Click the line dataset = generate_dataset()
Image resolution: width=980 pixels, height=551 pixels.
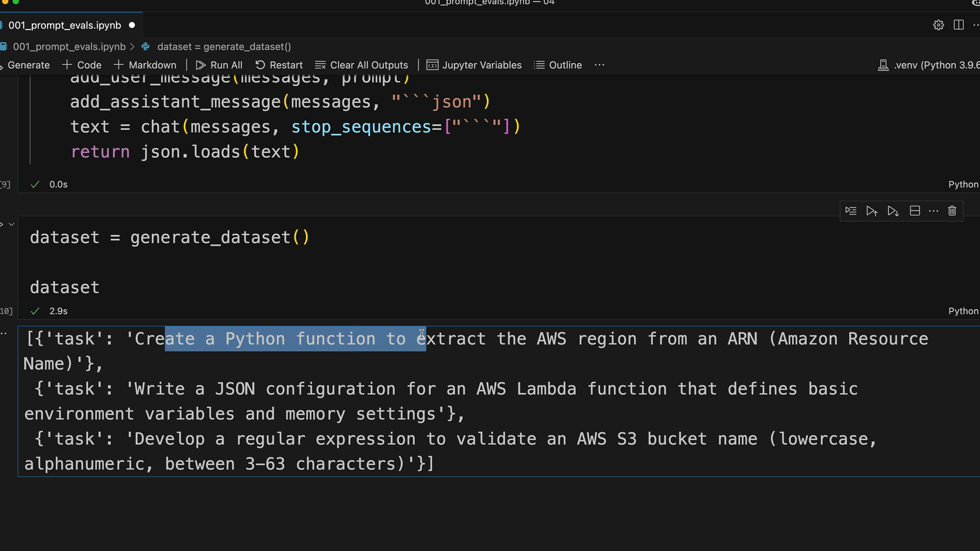pos(169,237)
